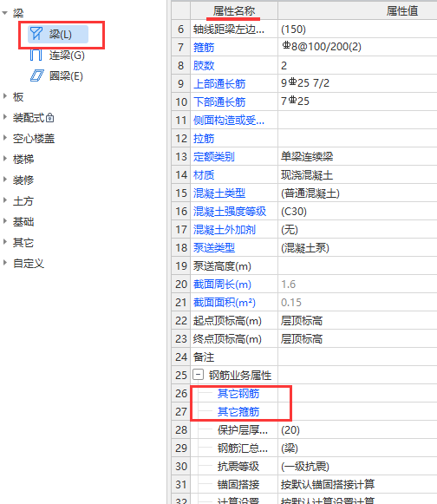Screen dimensions: 437x504
Task: Select the 连梁(G) coupling beam icon
Action: [x=36, y=55]
